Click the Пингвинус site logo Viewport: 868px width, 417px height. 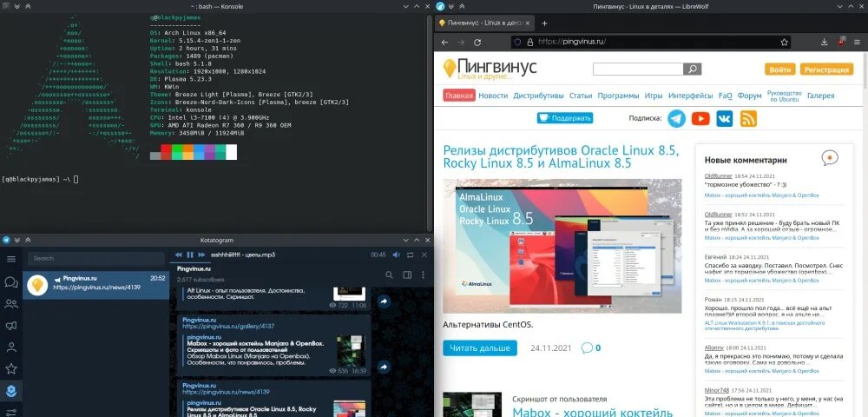[x=490, y=69]
